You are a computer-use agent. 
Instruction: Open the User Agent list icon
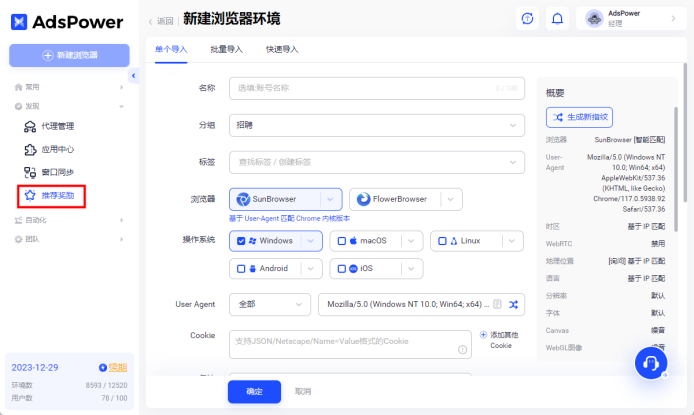497,304
